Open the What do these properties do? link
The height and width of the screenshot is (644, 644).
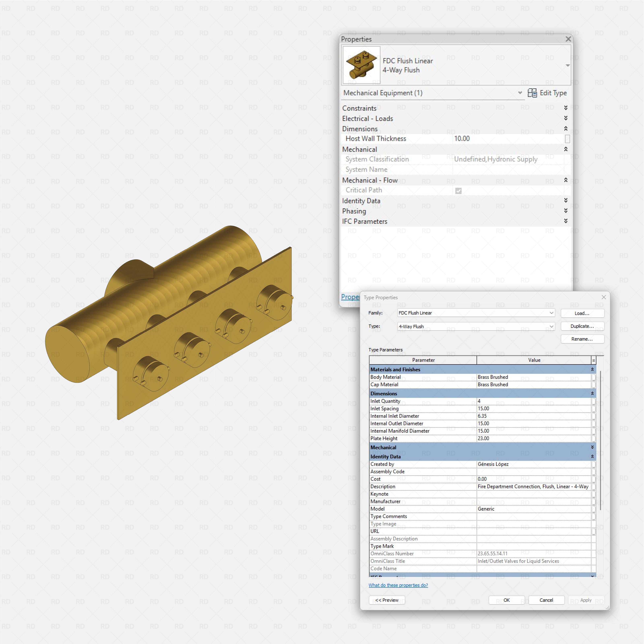398,585
